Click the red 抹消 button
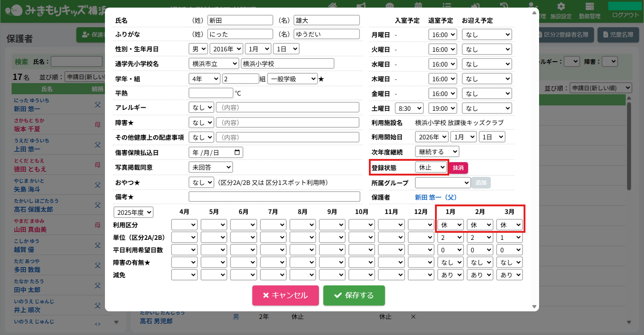644x335 pixels. point(458,167)
